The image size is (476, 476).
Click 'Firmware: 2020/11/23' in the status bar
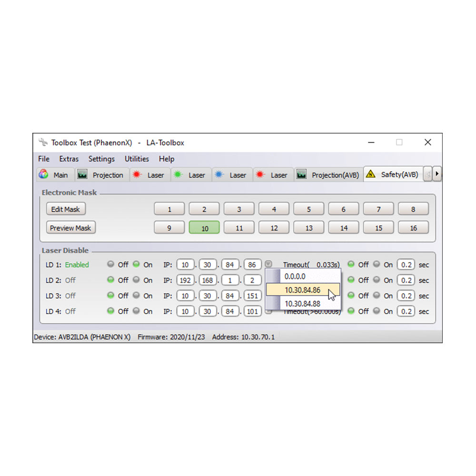[171, 337]
